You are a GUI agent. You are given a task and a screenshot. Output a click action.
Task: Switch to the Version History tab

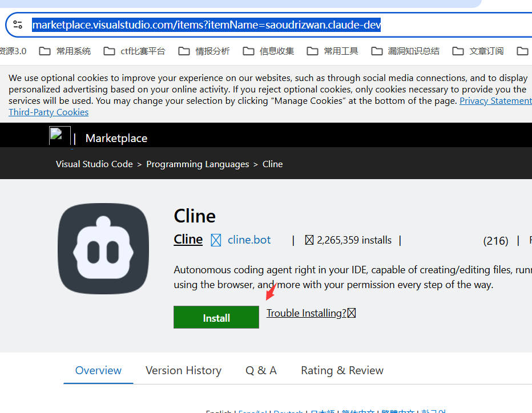183,370
